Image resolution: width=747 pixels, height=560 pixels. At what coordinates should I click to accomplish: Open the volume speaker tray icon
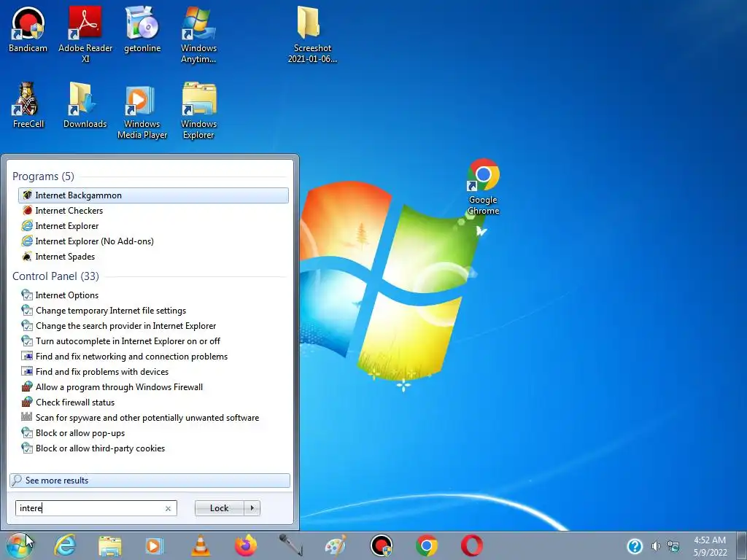[x=656, y=546]
